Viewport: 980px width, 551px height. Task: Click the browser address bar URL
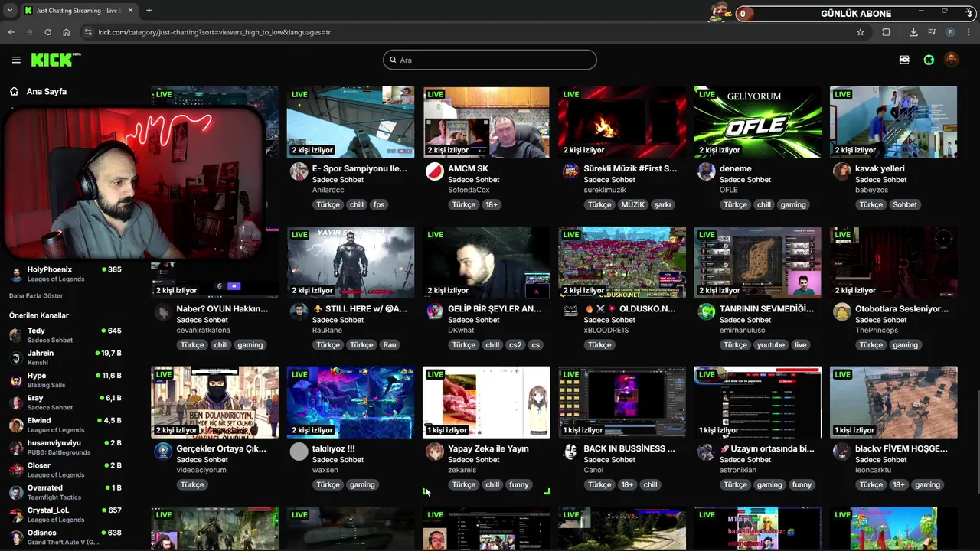(214, 32)
